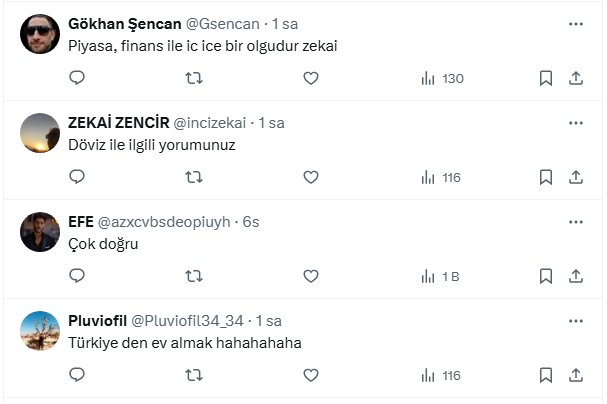Share Pluviofil's tweet
Image resolution: width=607 pixels, height=404 pixels.
point(576,375)
